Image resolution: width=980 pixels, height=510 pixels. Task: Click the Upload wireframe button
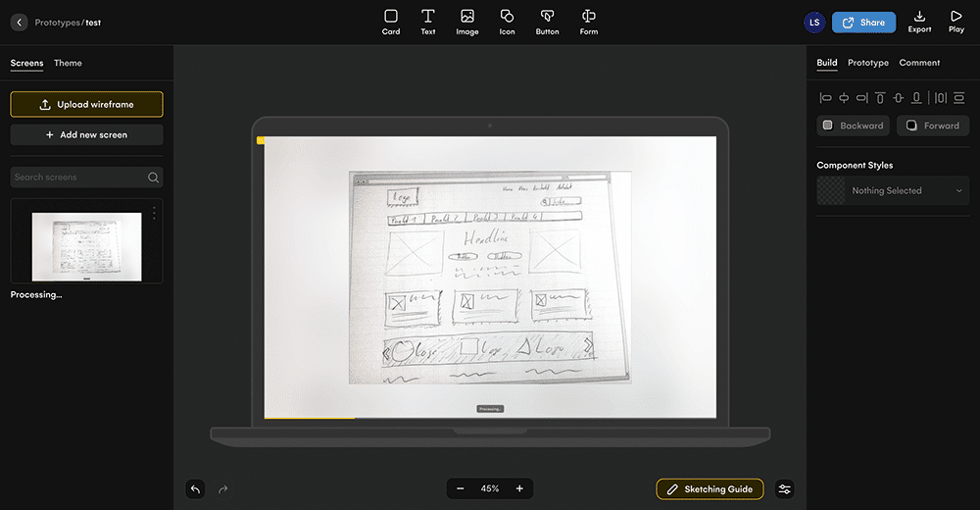[x=86, y=104]
